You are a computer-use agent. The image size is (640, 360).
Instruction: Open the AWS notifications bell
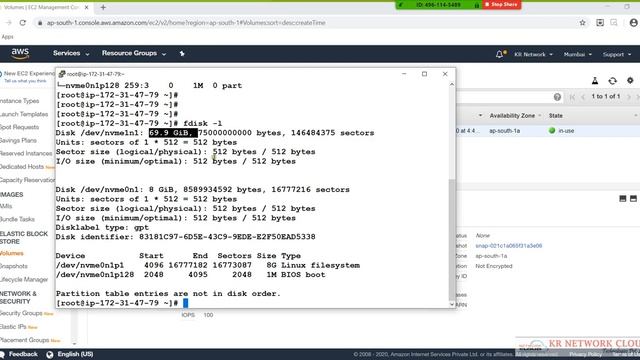pos(500,54)
